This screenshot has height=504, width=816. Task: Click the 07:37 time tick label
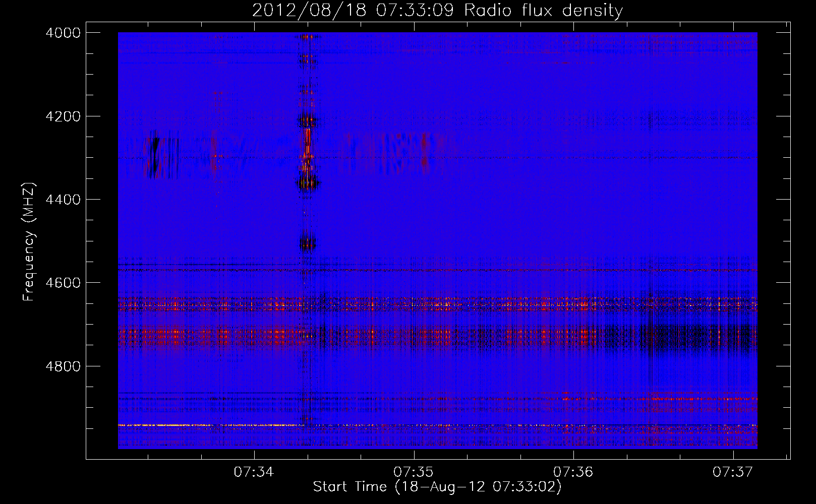[x=733, y=472]
